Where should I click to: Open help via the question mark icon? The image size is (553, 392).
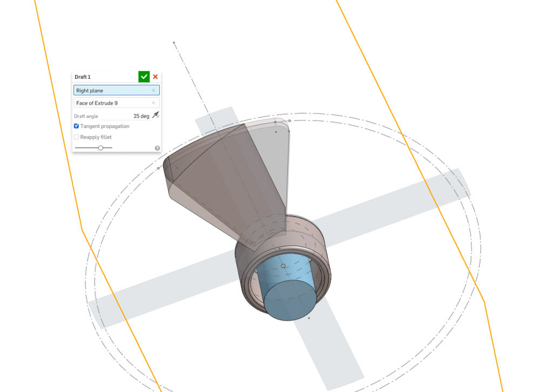[157, 147]
